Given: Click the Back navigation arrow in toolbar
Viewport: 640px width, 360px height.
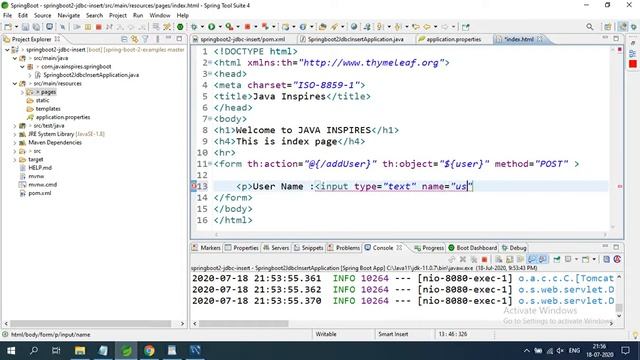Looking at the screenshot, I should point(427,27).
